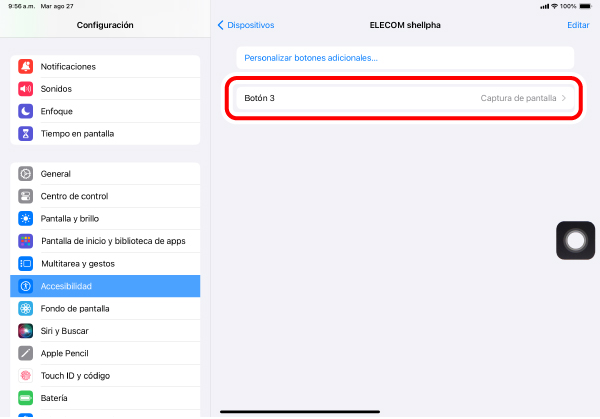Tap the Touch ID fingerprint icon

26,376
